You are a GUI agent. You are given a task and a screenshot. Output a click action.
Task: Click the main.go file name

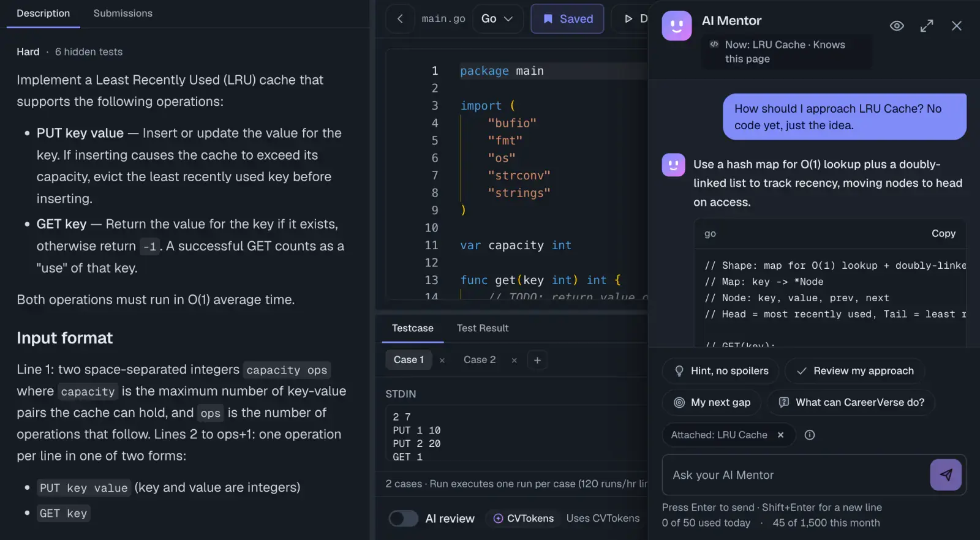(443, 19)
